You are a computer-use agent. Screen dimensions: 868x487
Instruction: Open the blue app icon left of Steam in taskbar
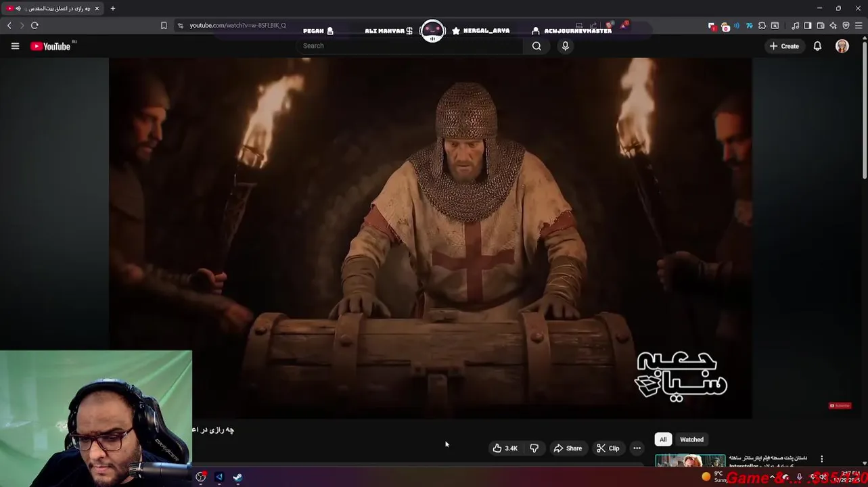(219, 477)
